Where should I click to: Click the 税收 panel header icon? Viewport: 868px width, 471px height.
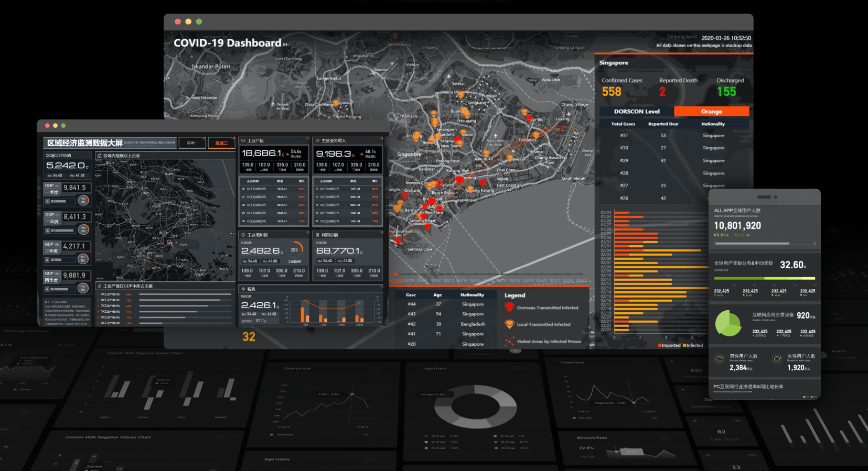pos(243,289)
